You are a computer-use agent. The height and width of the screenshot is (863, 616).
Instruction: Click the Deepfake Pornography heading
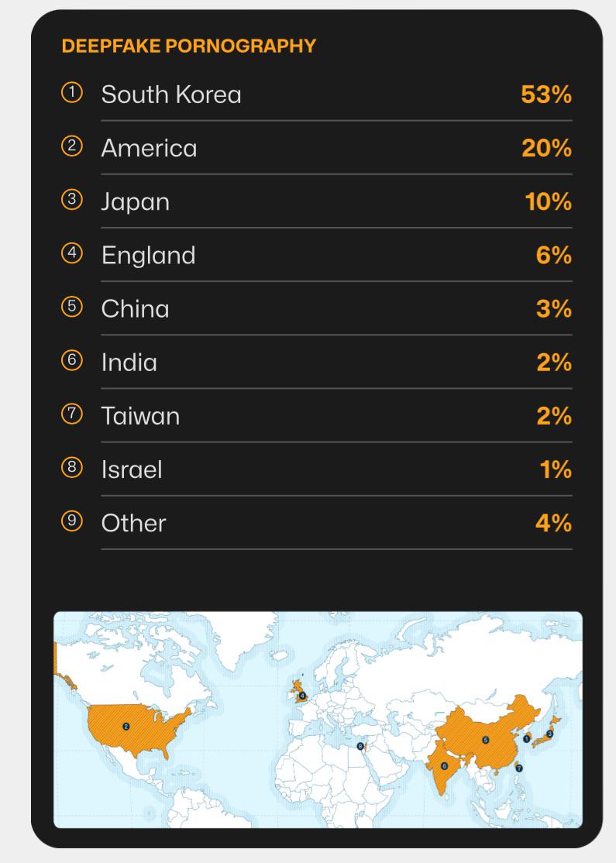click(188, 46)
